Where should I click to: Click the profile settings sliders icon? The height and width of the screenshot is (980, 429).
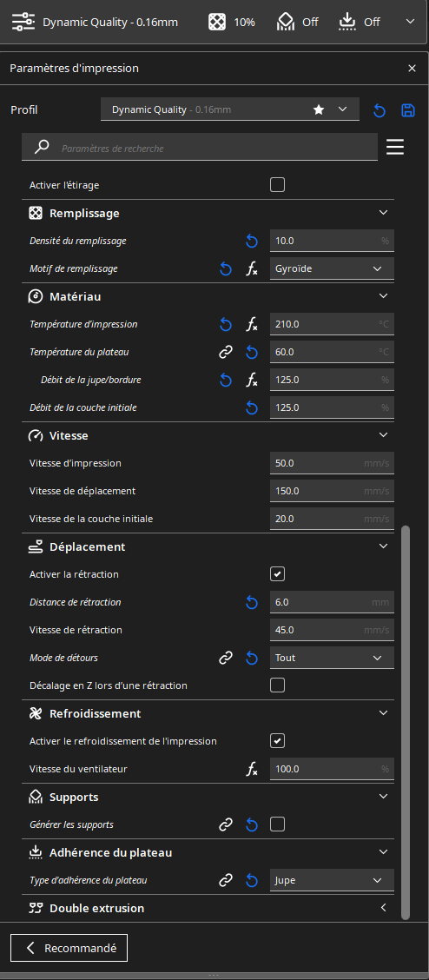tap(23, 22)
